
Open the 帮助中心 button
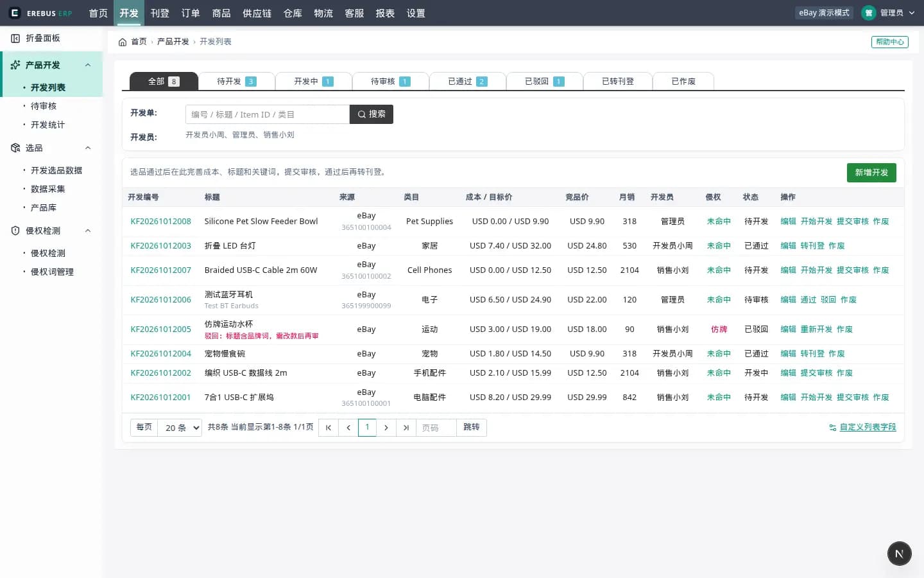click(890, 42)
